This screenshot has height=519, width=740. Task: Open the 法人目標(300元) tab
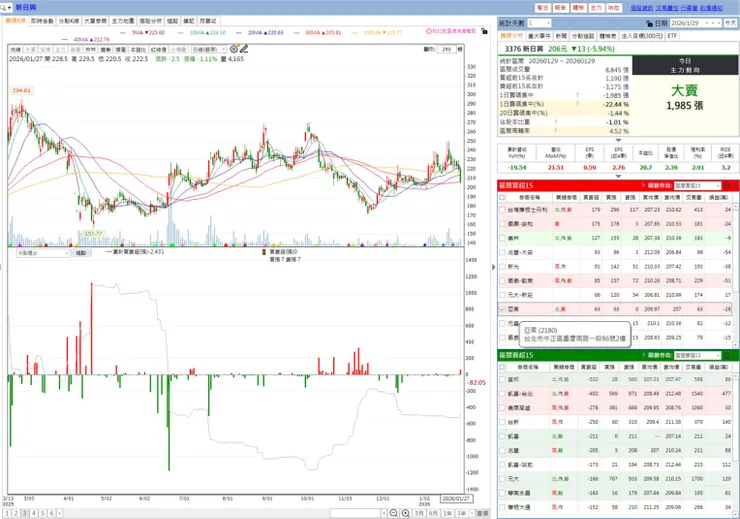coord(642,36)
